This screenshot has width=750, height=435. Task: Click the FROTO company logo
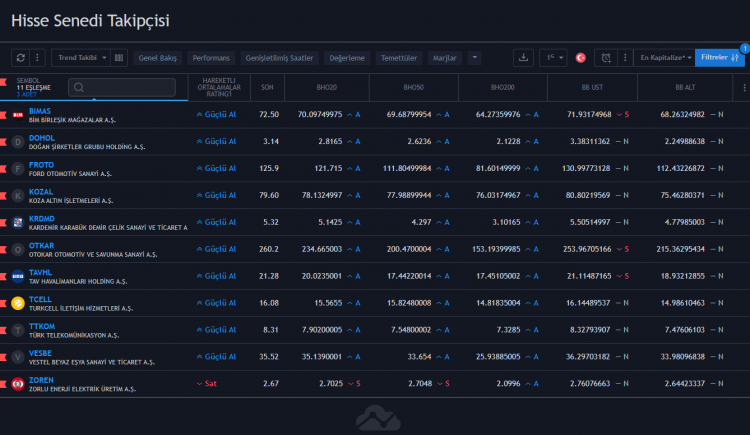click(x=18, y=169)
